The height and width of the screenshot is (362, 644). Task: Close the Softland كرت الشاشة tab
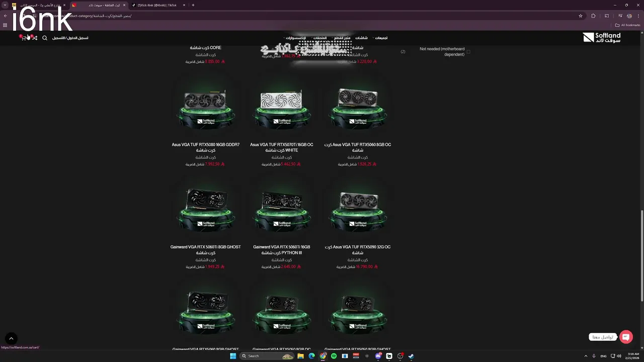pyautogui.click(x=124, y=5)
